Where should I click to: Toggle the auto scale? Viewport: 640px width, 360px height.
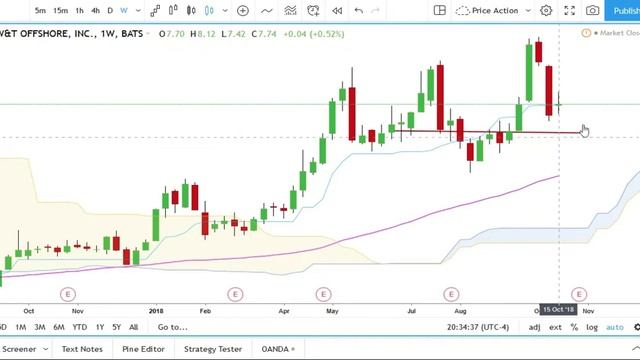coord(615,327)
